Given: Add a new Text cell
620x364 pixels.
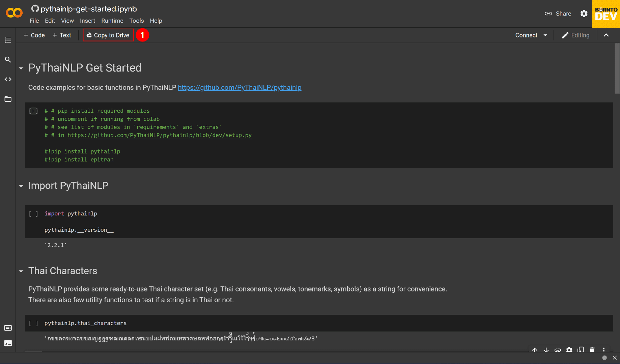Looking at the screenshot, I should [62, 35].
